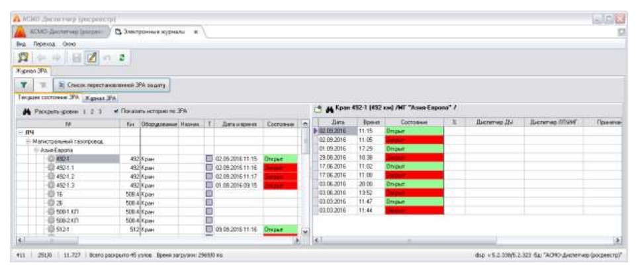This screenshot has width=644, height=271.
Task: Click the left tree vertical scrollbar down arrow
Action: click(x=304, y=231)
